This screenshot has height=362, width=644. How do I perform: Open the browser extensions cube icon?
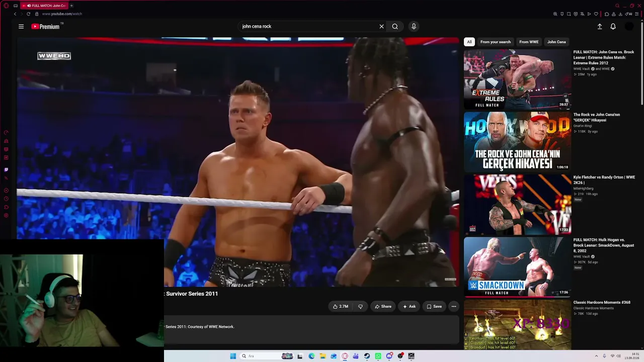pos(607,14)
